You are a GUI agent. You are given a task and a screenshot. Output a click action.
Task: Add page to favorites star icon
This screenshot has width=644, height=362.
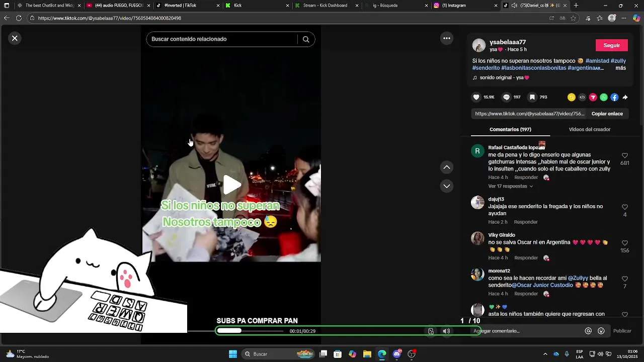(573, 18)
